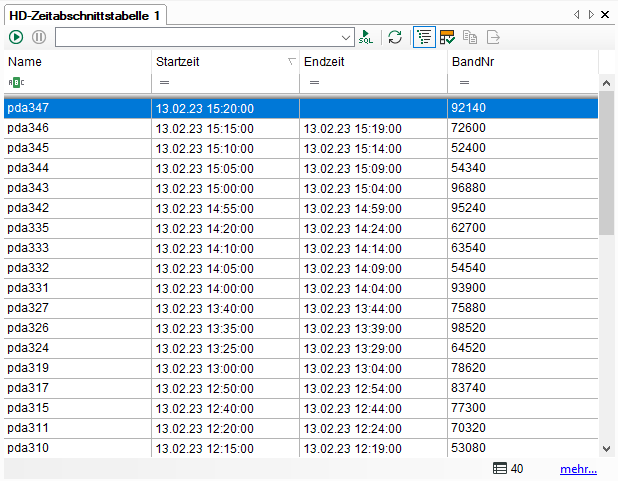Refresh the table with the reload icon

coord(395,37)
